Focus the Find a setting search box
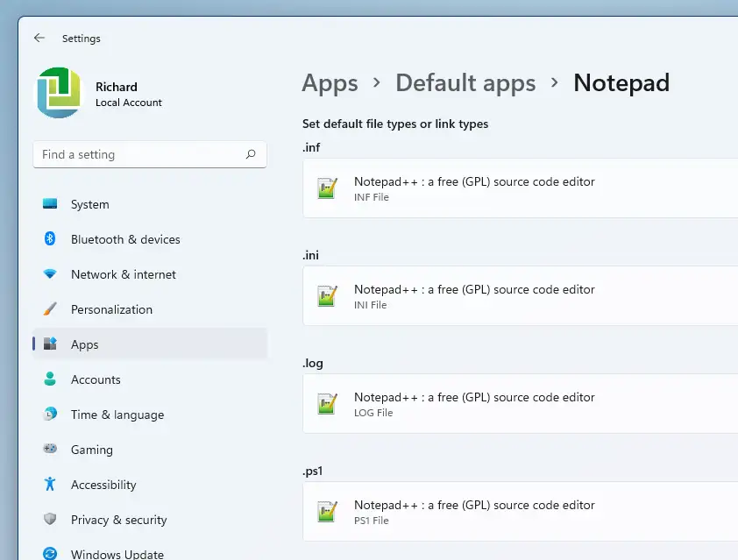Image resolution: width=738 pixels, height=560 pixels. click(140, 154)
